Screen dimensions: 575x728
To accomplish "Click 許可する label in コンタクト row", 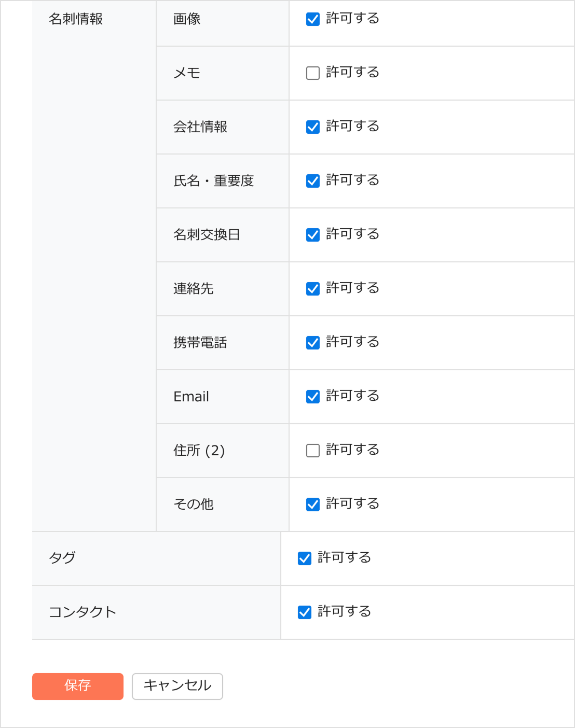I will [x=344, y=612].
